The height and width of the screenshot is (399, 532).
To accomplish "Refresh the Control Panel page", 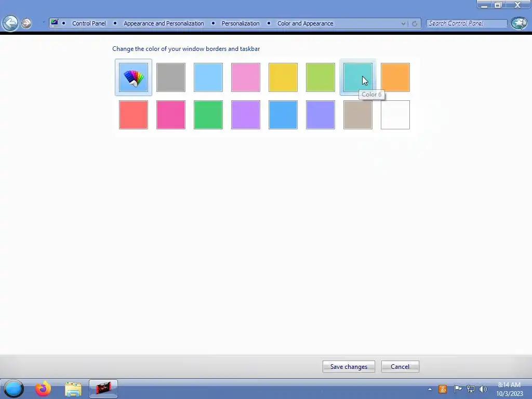I will [x=415, y=23].
